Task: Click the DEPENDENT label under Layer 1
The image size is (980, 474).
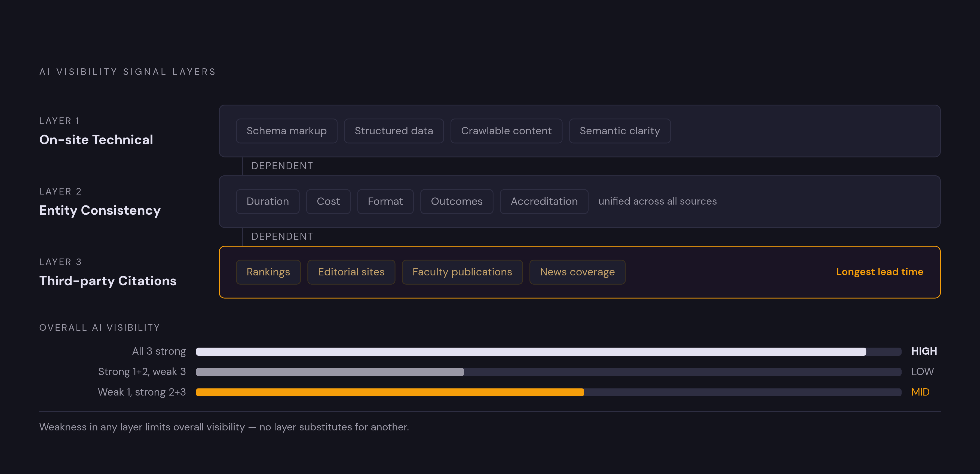Action: click(282, 166)
